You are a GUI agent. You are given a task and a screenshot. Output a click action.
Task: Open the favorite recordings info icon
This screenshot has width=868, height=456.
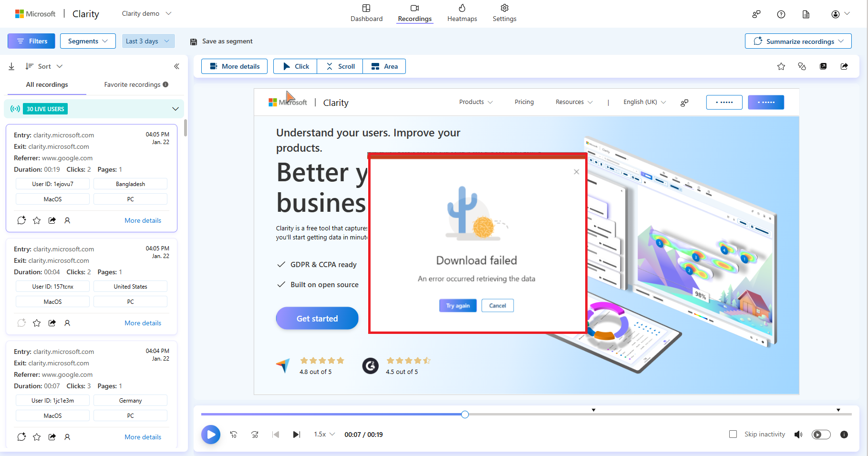[165, 84]
